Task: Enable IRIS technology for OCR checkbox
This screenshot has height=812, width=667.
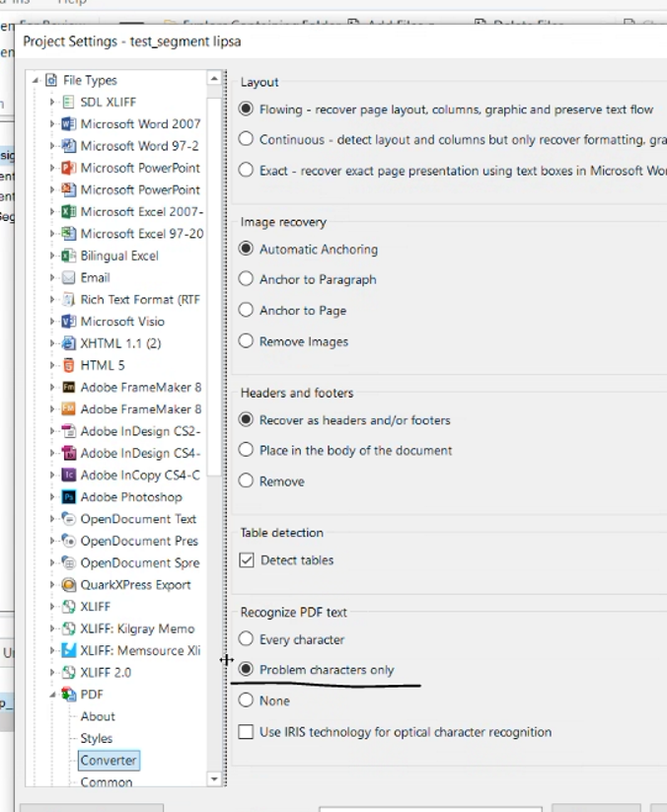Action: [246, 732]
